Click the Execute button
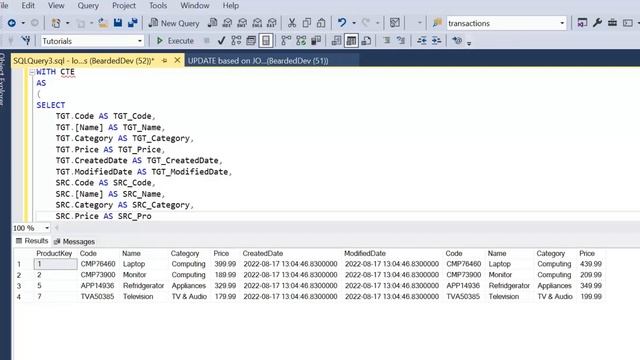Image resolution: width=640 pixels, height=360 pixels. pos(175,41)
